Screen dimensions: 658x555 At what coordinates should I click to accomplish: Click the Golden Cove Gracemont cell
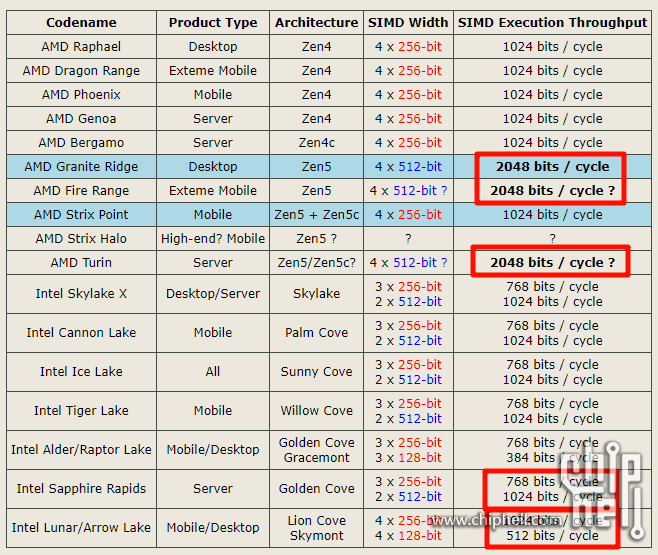(316, 450)
